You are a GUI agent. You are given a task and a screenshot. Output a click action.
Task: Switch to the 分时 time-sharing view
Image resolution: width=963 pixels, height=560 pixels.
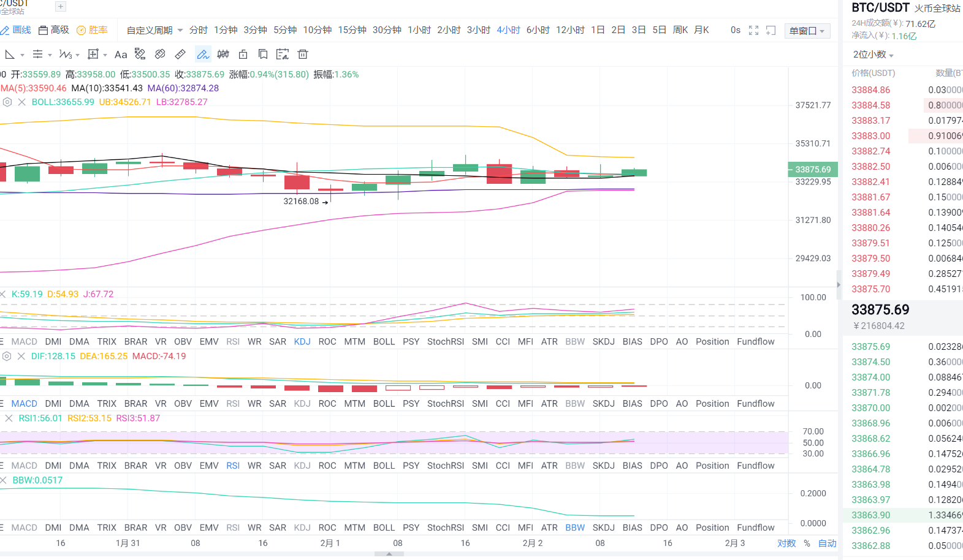199,30
